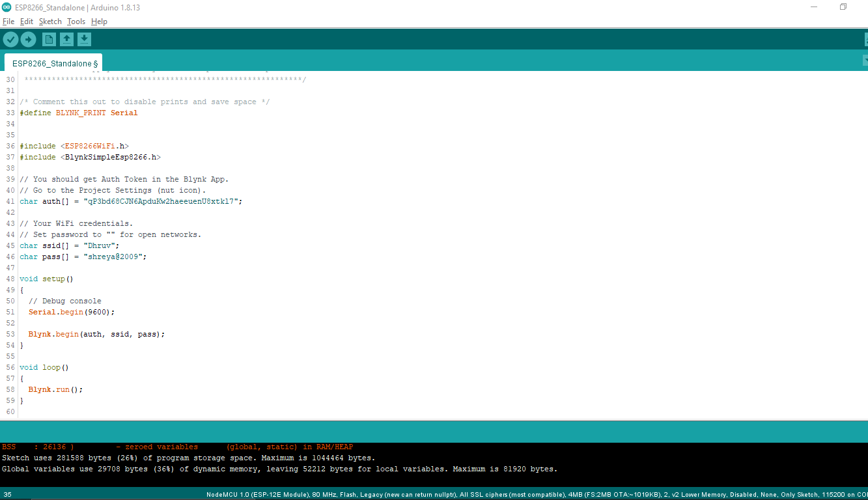Image resolution: width=868 pixels, height=500 pixels.
Task: Click line number 35 indicator in status bar
Action: click(7, 495)
